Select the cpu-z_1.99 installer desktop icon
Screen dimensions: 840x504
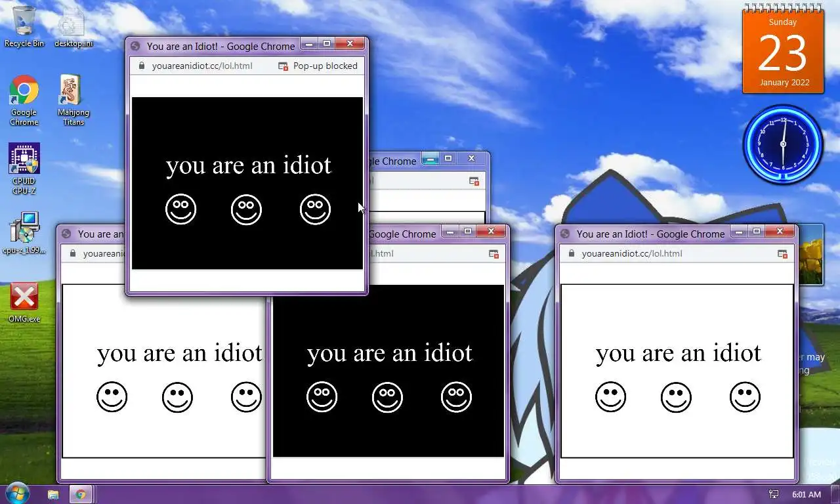pyautogui.click(x=24, y=233)
